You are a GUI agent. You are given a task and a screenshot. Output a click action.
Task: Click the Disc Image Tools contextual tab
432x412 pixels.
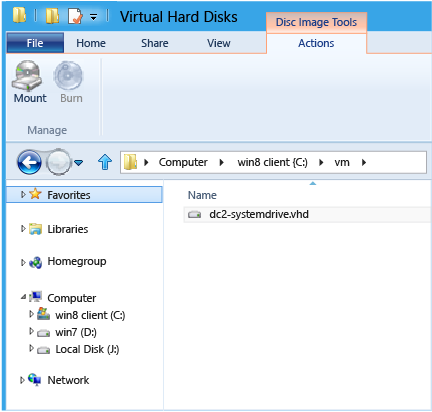[x=316, y=22]
